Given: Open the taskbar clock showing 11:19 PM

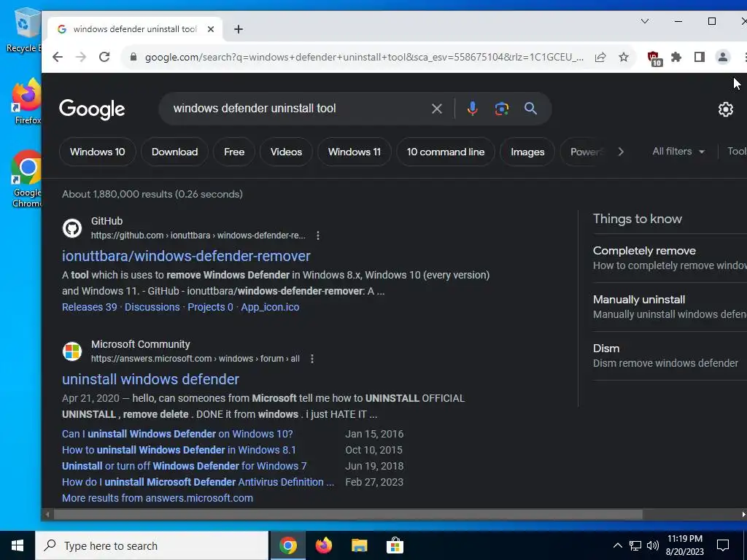Looking at the screenshot, I should [x=684, y=545].
